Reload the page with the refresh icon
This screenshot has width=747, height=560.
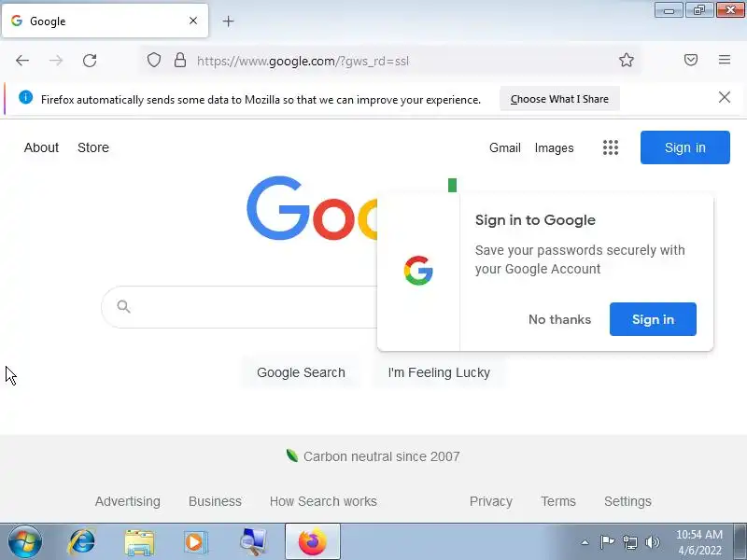[90, 61]
